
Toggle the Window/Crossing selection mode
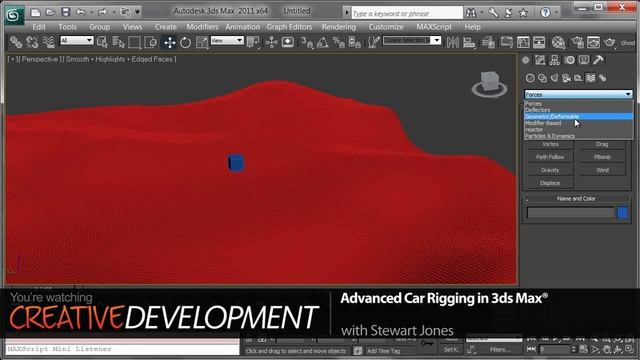[151, 42]
